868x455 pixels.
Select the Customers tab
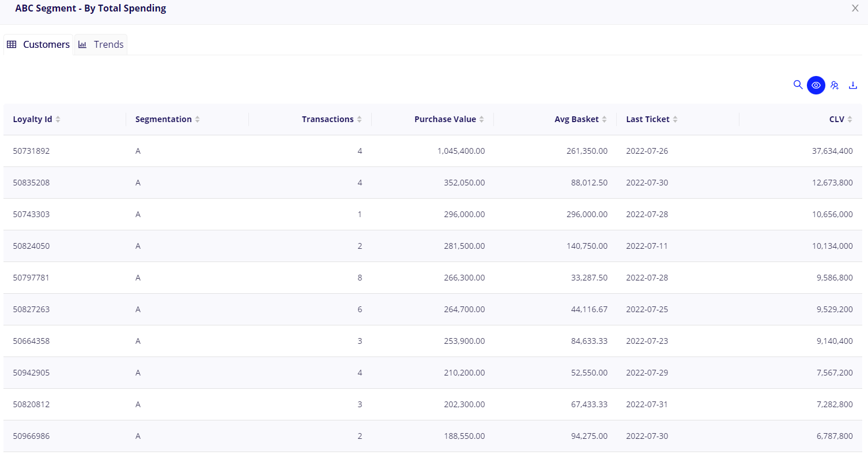38,44
